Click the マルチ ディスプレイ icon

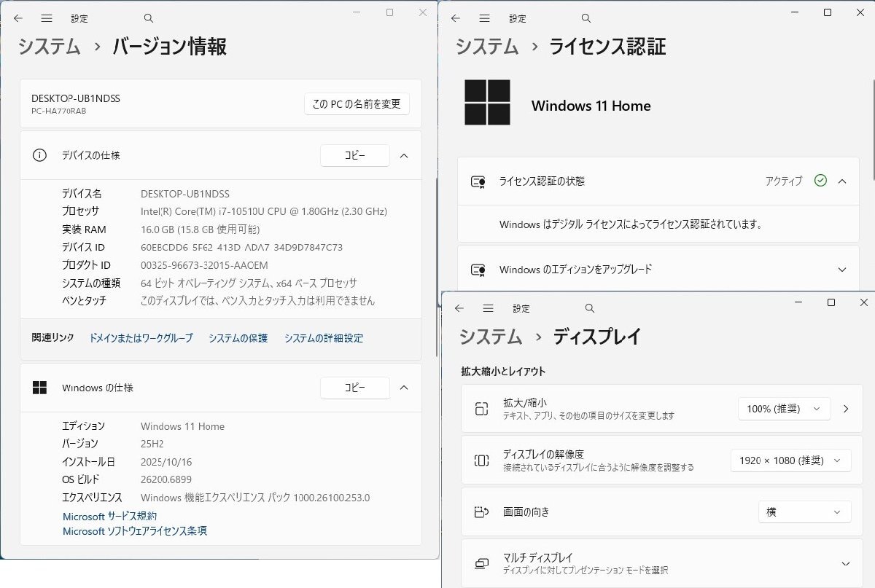pos(481,562)
